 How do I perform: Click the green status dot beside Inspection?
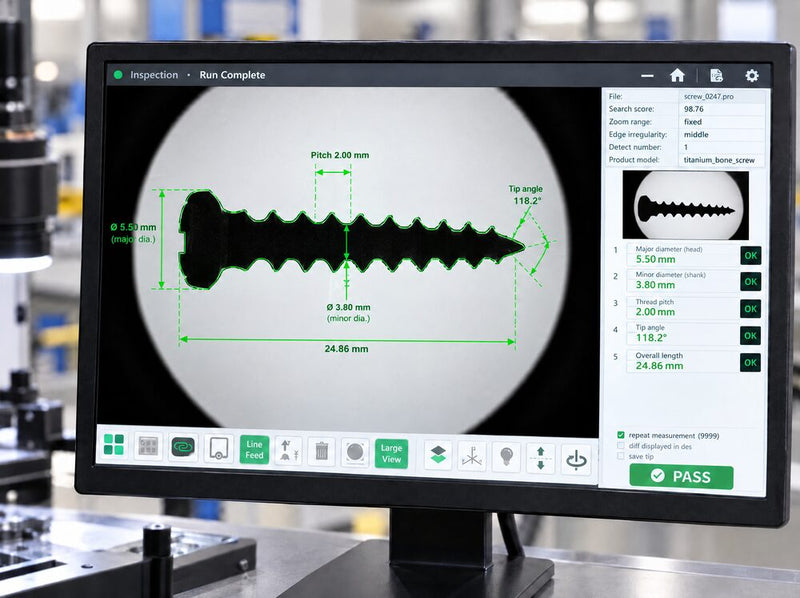pyautogui.click(x=118, y=74)
